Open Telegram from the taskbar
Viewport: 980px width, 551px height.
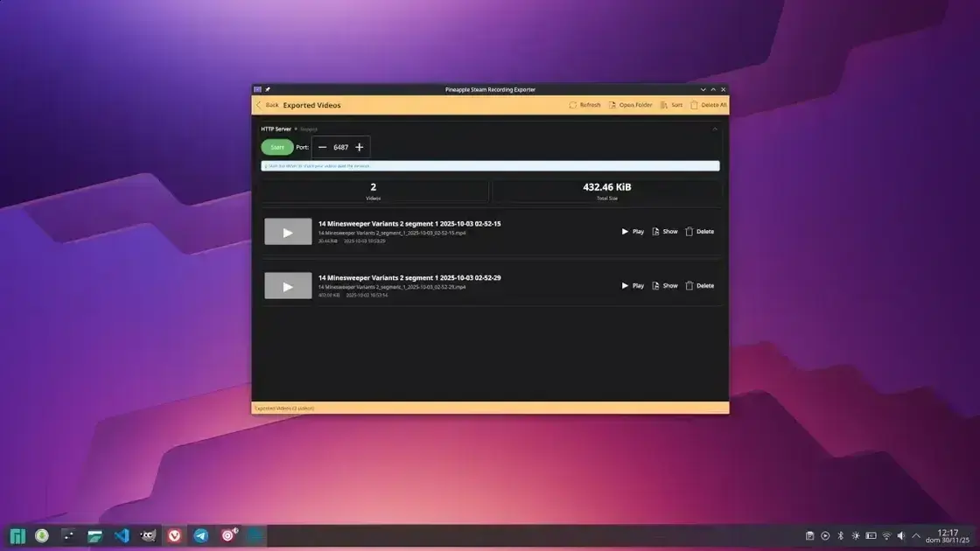tap(201, 536)
